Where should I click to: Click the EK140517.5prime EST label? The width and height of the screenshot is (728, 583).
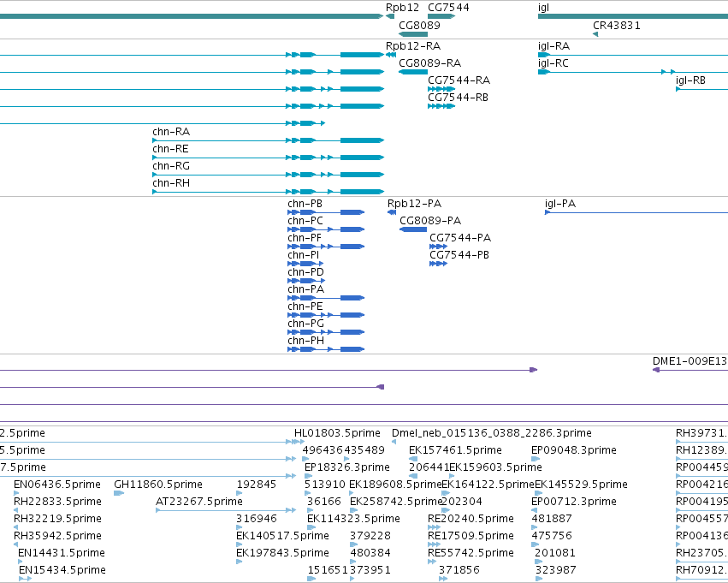tap(282, 536)
